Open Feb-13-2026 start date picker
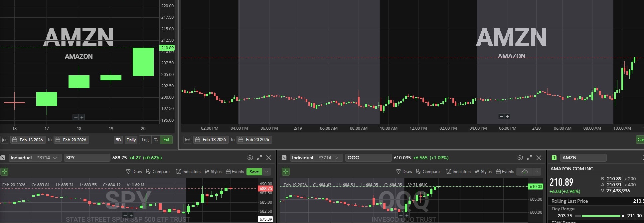644x223 pixels. pos(28,140)
